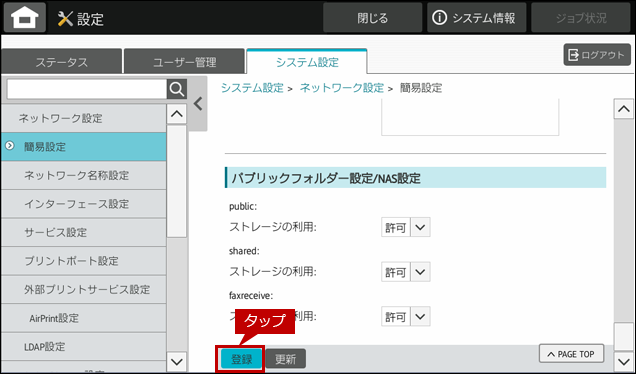Tap the 登録 button
The height and width of the screenshot is (374, 636).
pyautogui.click(x=241, y=359)
